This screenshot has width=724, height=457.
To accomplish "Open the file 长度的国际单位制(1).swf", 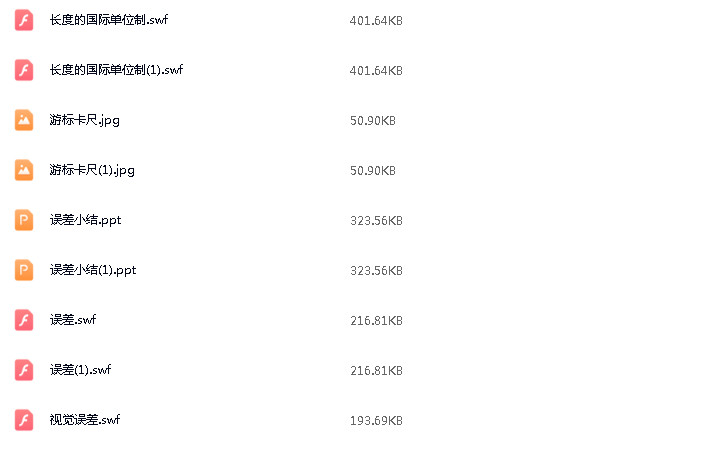I will [116, 70].
